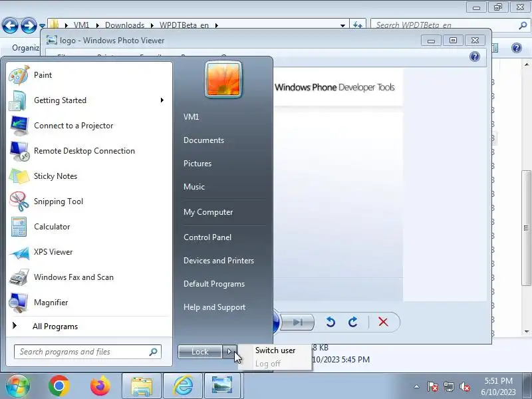Rotate counterclockwise in Photo Viewer

click(330, 322)
